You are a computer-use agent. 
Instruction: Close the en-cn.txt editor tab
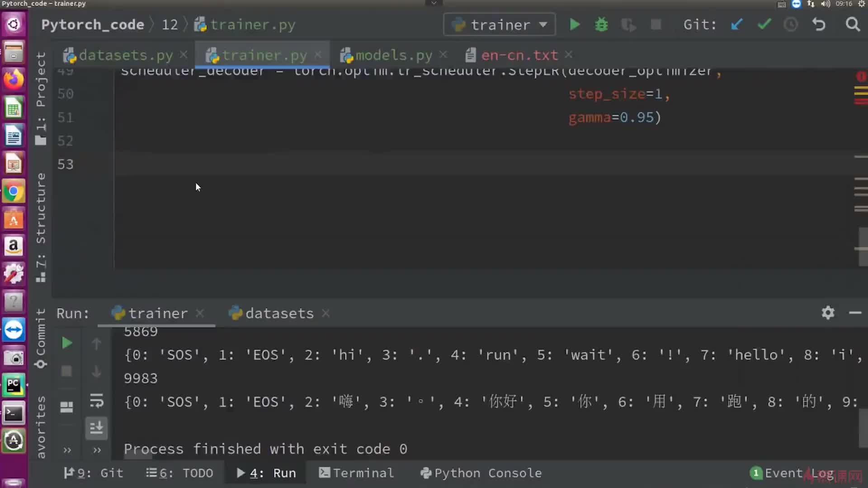pos(569,55)
